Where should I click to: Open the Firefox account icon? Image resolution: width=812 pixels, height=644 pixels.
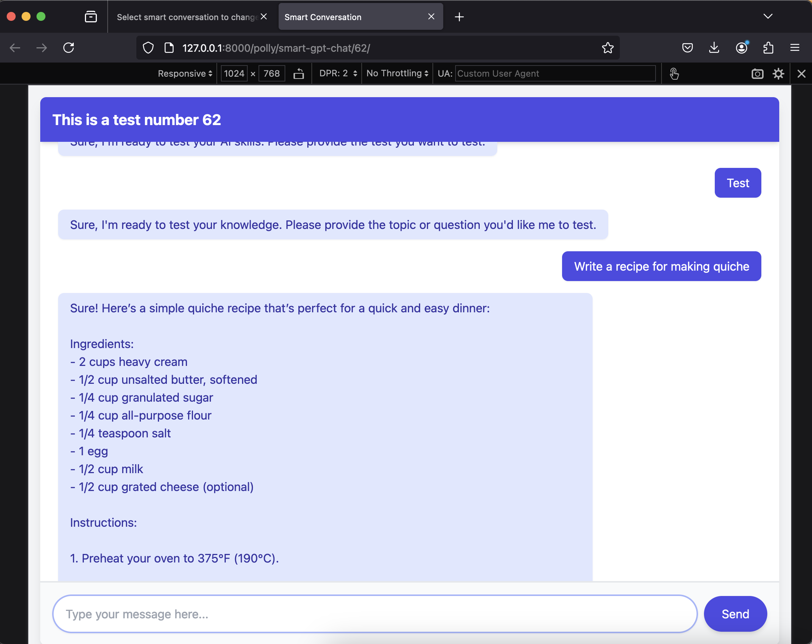click(741, 48)
